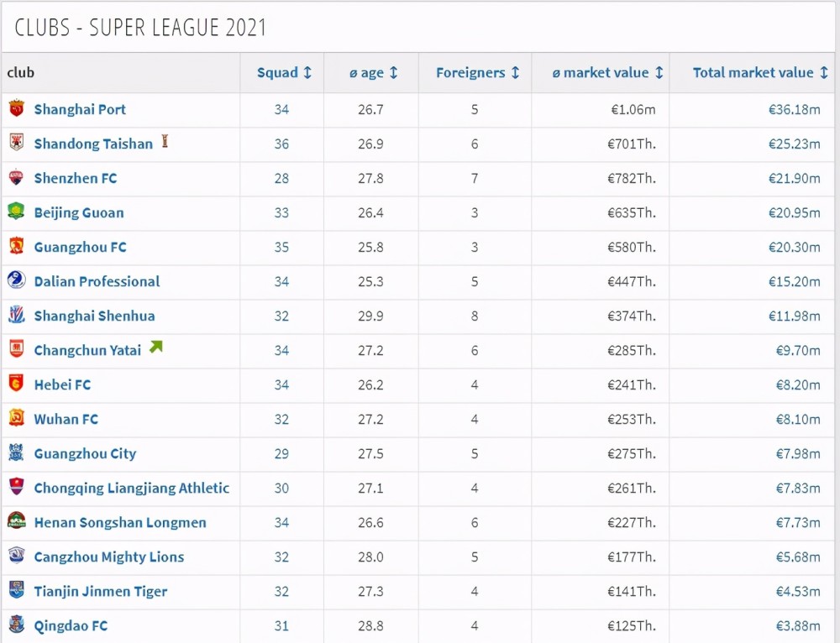The image size is (840, 643).
Task: Sort by average market value header
Action: (607, 72)
